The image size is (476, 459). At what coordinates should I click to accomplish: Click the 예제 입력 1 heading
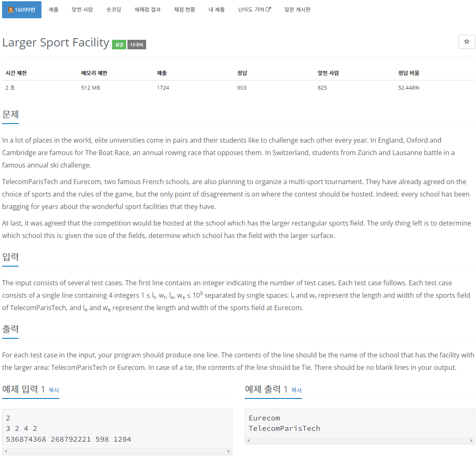(23, 389)
